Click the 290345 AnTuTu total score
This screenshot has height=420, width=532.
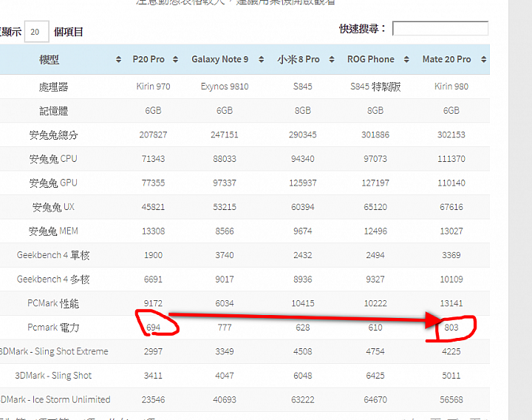tap(303, 135)
